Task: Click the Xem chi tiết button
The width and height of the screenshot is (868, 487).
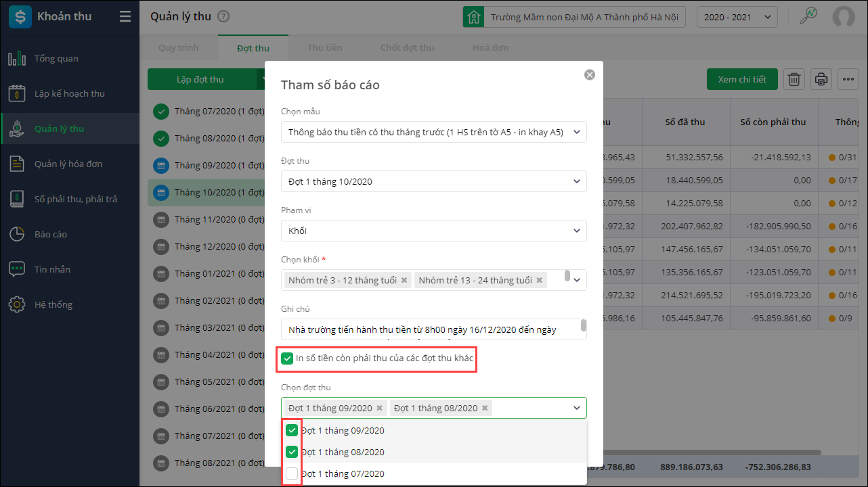Action: coord(742,79)
